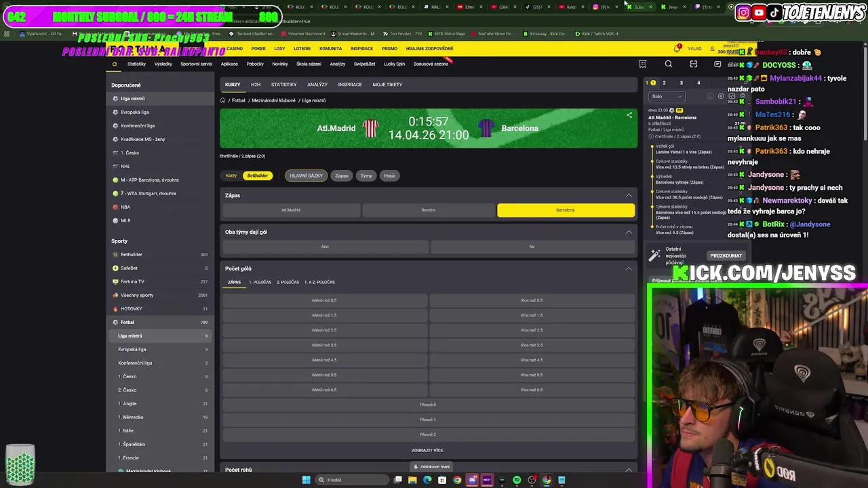Collapse the Oba týmy dají gól section

point(629,232)
